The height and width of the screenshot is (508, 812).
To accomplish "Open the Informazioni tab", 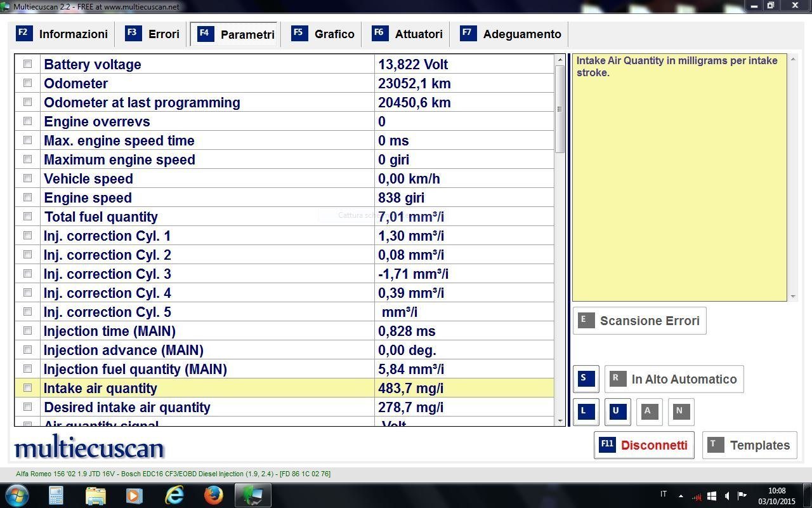I will coord(62,34).
